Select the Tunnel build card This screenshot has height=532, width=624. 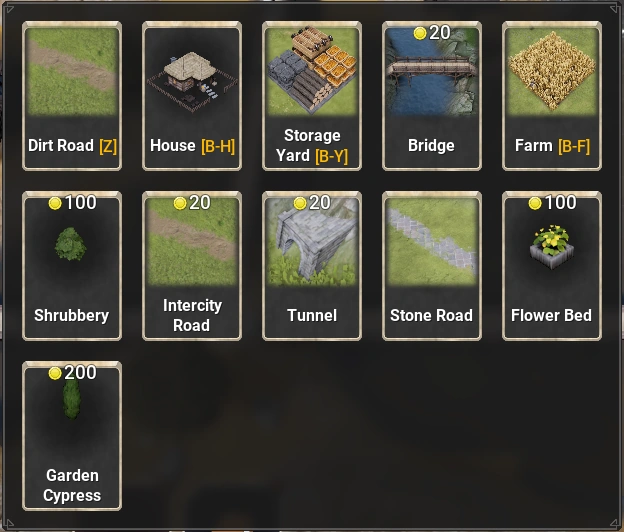click(x=312, y=266)
